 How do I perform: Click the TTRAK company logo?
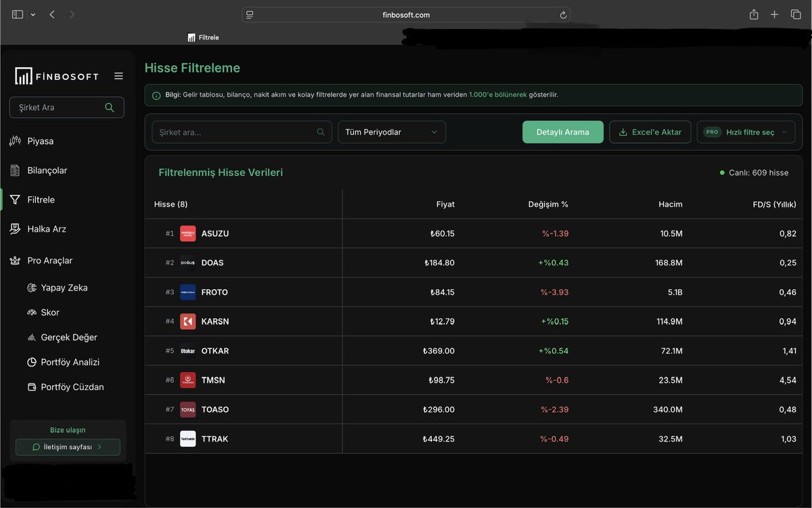(x=187, y=439)
